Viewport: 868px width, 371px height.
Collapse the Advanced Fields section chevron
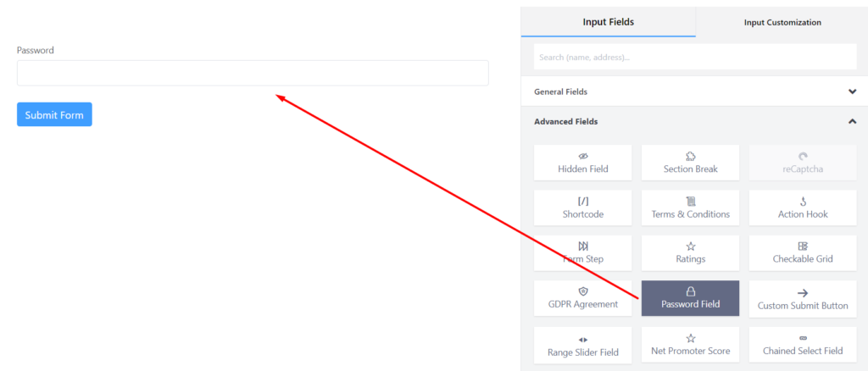click(x=852, y=122)
